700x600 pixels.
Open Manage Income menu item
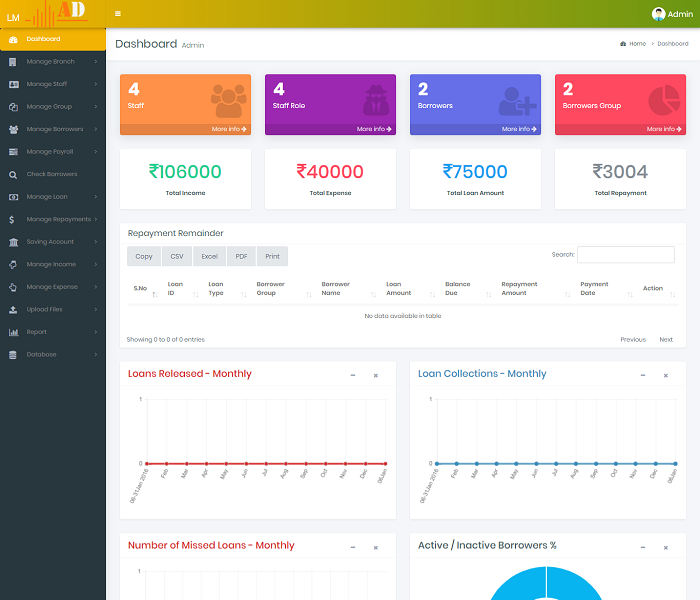coord(53,264)
